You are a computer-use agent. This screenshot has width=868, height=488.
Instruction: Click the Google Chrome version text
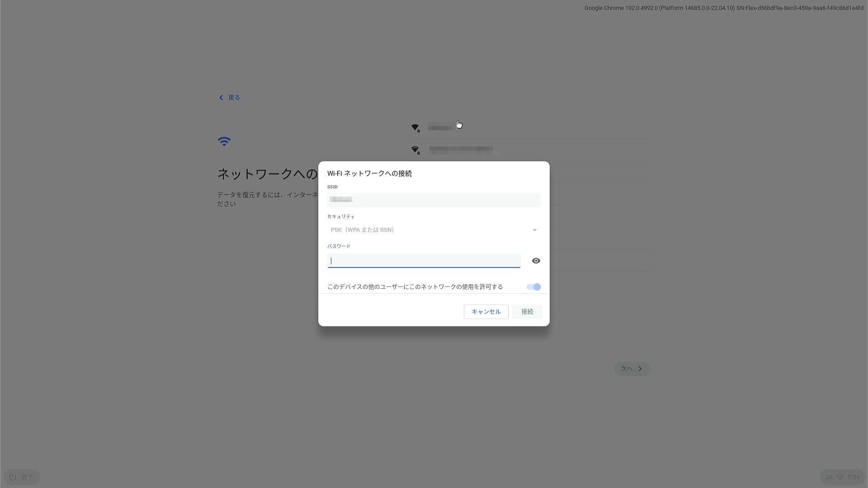(x=724, y=8)
